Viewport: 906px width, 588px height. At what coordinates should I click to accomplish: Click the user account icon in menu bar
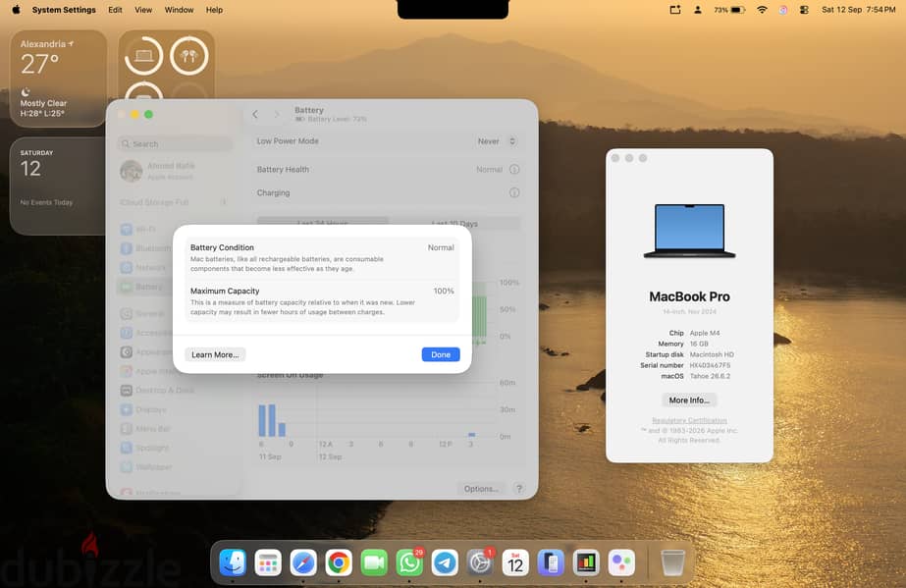(698, 10)
